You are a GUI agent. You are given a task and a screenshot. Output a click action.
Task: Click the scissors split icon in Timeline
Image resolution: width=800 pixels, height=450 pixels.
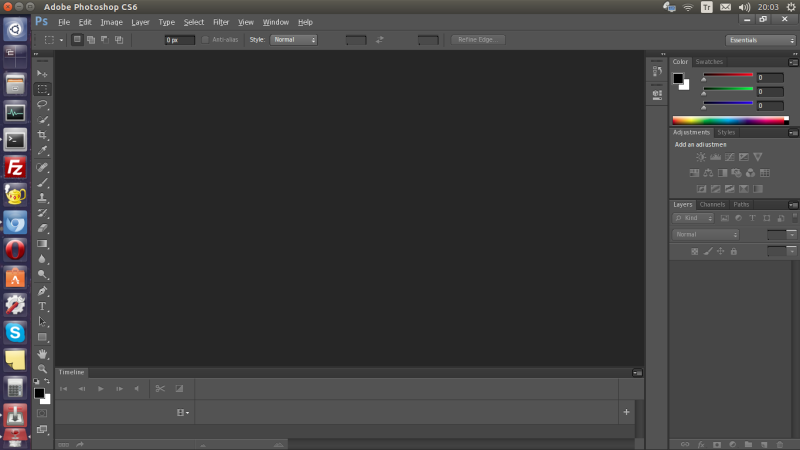pos(160,388)
